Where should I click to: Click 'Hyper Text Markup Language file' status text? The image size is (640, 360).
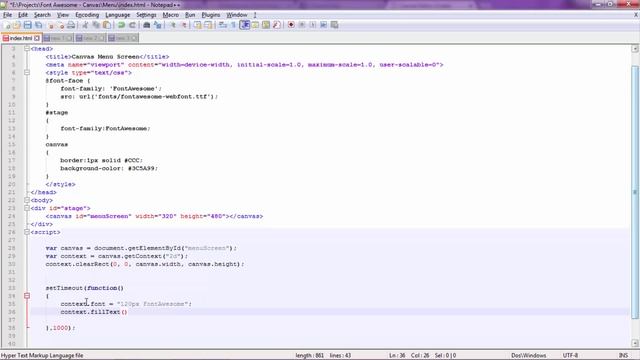pos(42,356)
